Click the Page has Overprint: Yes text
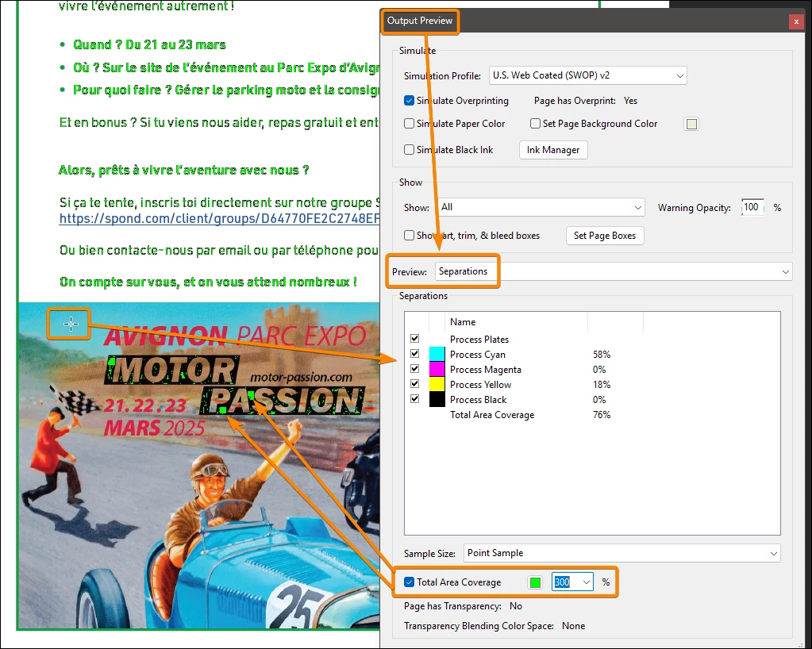Image resolution: width=812 pixels, height=649 pixels. point(586,101)
